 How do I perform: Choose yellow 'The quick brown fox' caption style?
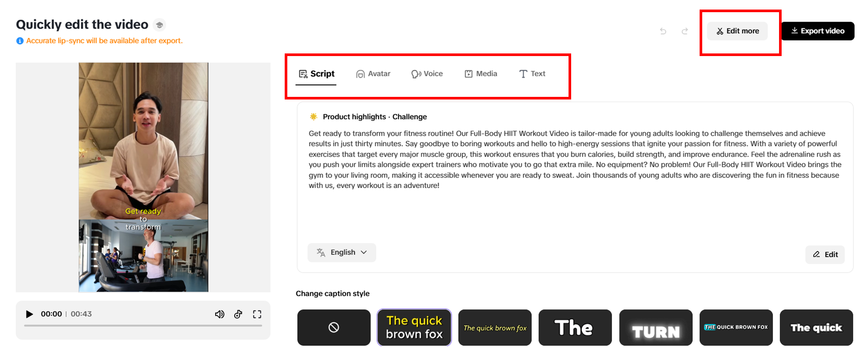coord(414,328)
